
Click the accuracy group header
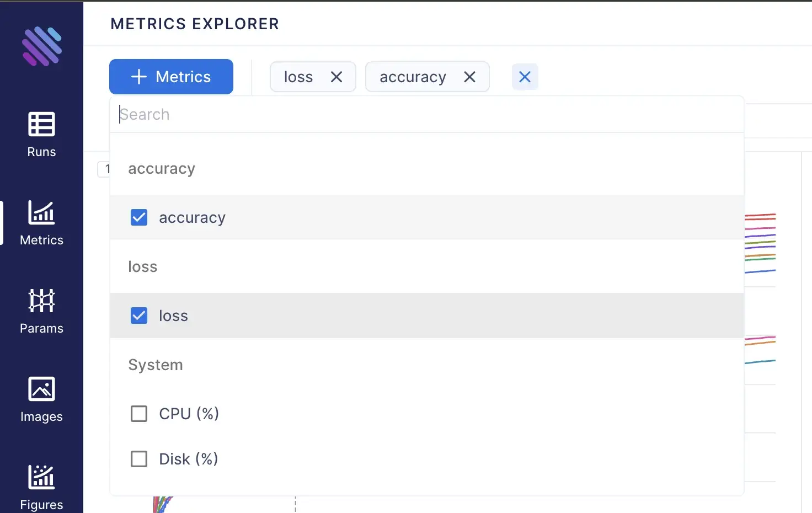click(x=162, y=169)
